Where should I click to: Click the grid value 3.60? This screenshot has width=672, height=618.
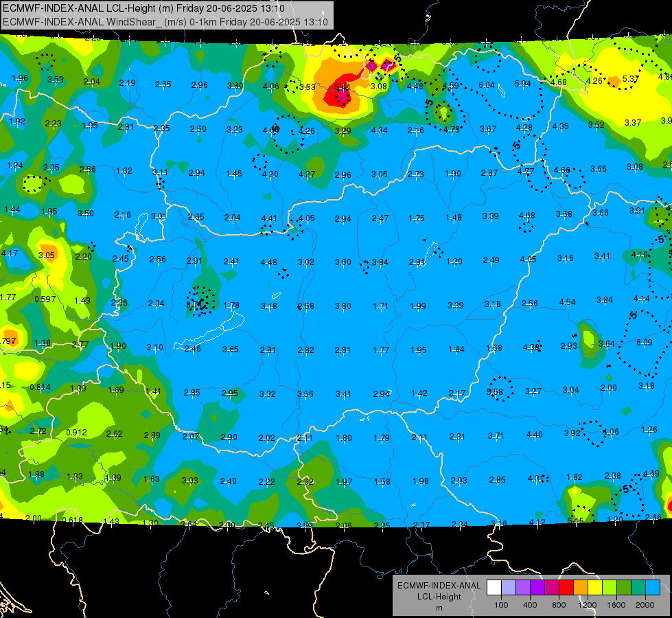pos(343,262)
